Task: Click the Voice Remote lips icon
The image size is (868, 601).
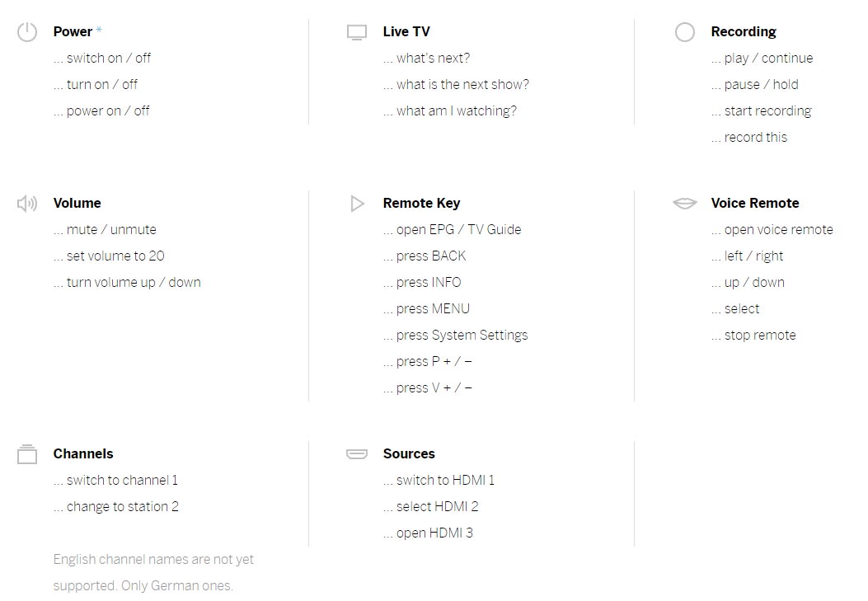Action: [x=685, y=203]
